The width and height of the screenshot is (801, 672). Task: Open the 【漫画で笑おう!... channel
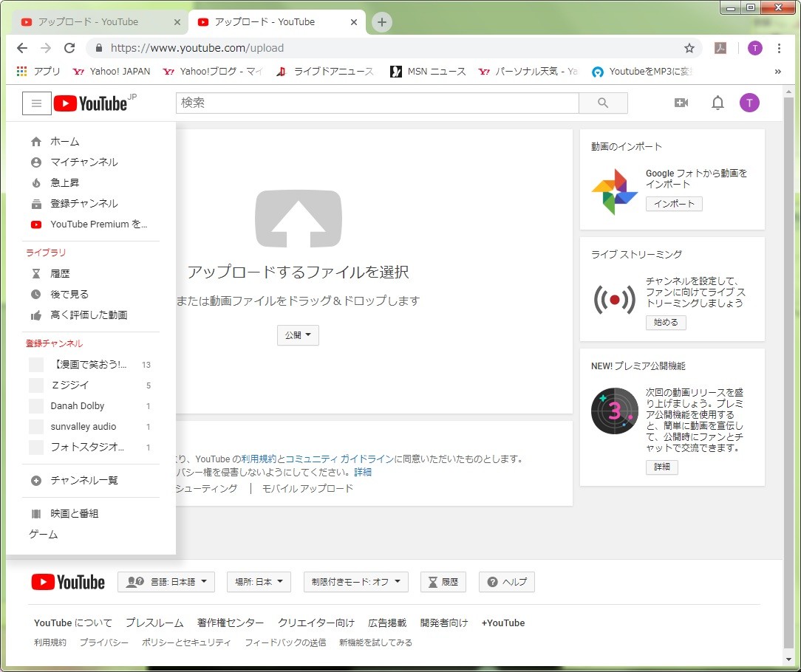[x=91, y=365]
